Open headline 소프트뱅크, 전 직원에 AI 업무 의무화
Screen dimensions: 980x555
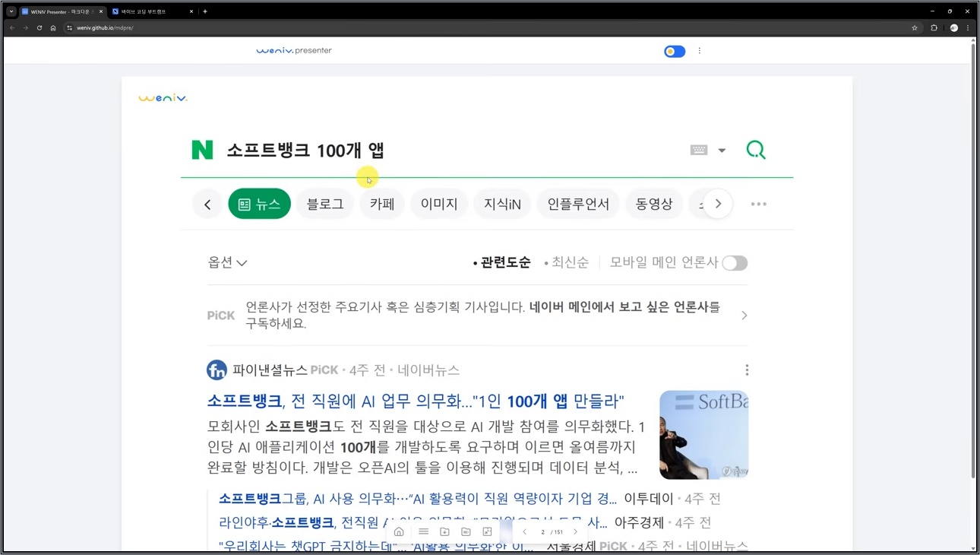(x=416, y=401)
